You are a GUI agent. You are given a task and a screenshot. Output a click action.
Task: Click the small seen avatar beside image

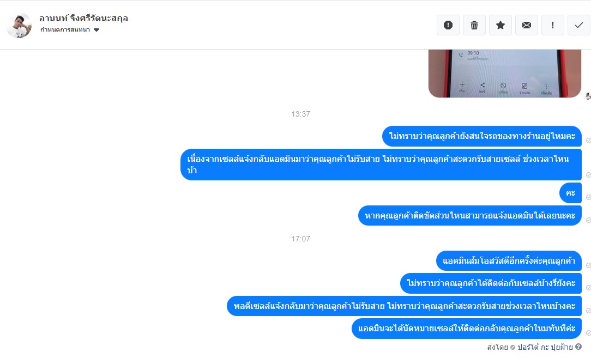point(588,96)
